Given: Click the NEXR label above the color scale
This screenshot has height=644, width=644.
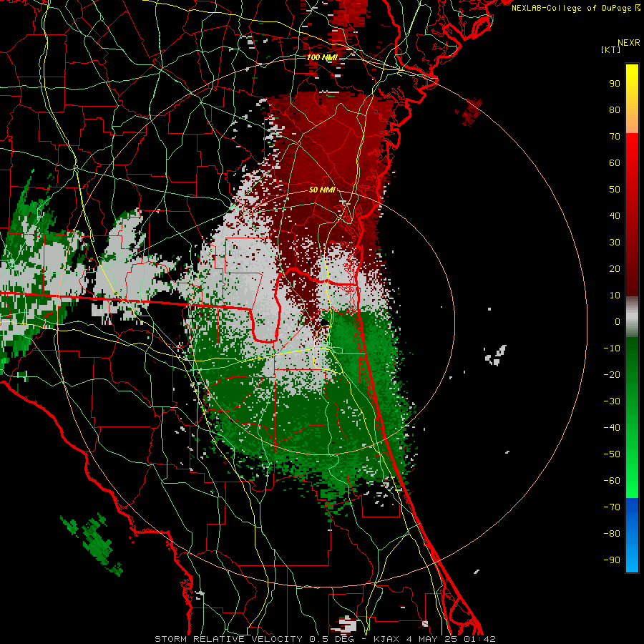Looking at the screenshot, I should point(629,43).
